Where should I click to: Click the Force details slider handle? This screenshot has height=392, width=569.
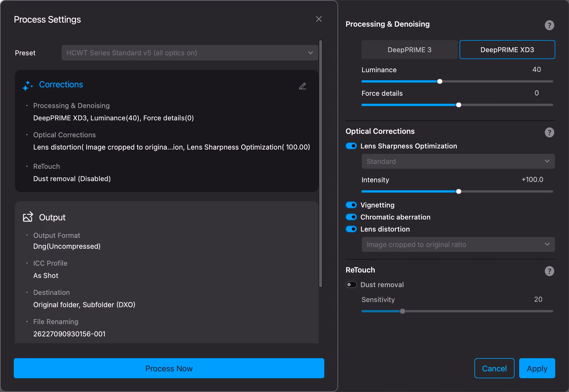[459, 105]
